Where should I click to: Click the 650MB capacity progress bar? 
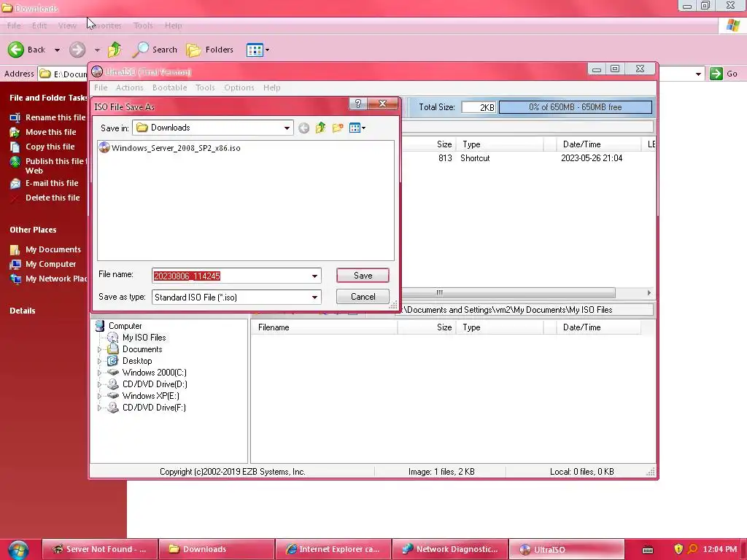point(575,107)
